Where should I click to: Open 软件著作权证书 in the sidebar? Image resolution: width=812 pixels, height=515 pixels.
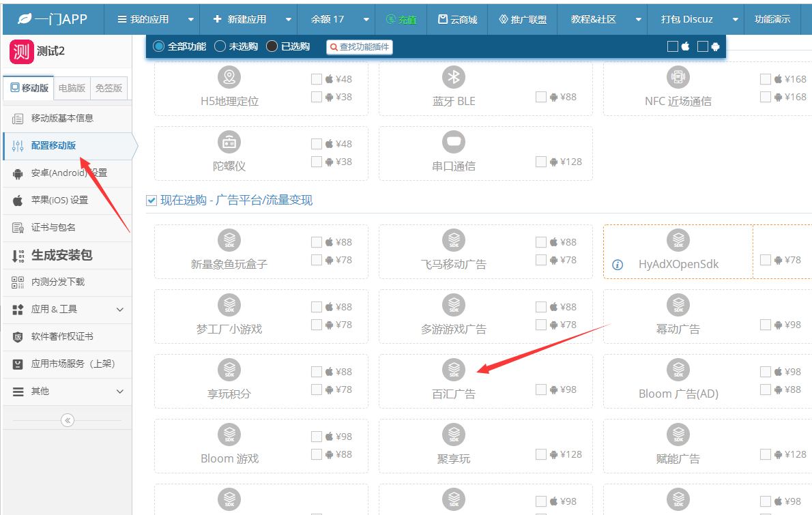click(68, 337)
